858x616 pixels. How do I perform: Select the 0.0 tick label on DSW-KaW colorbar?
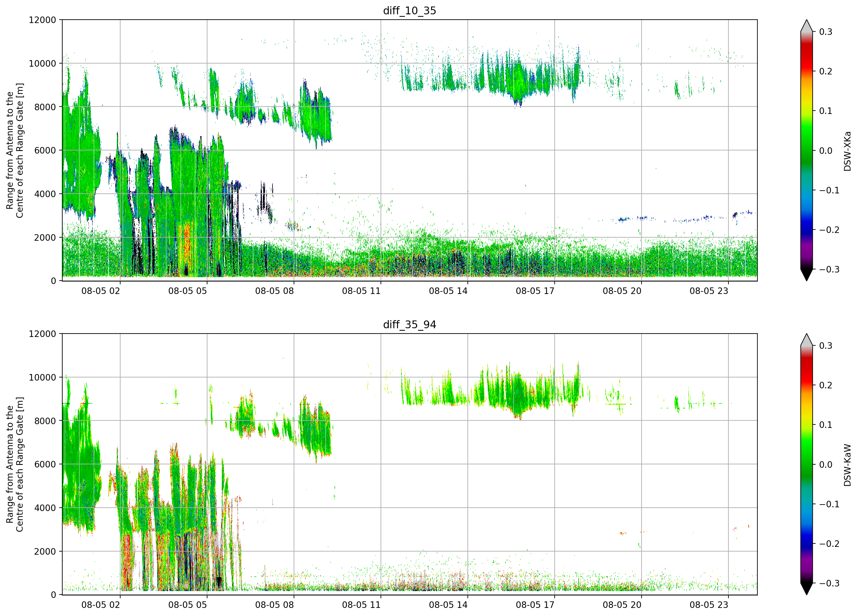826,465
